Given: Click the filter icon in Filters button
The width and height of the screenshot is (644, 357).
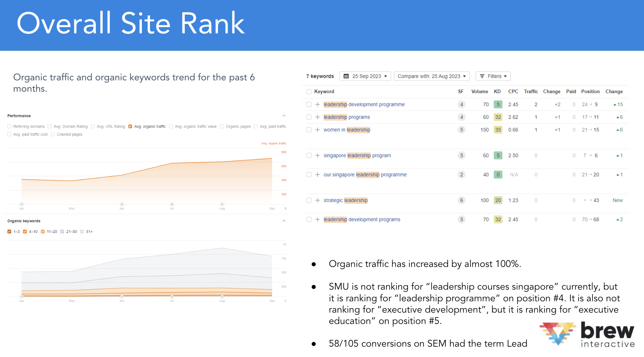Looking at the screenshot, I should tap(482, 76).
